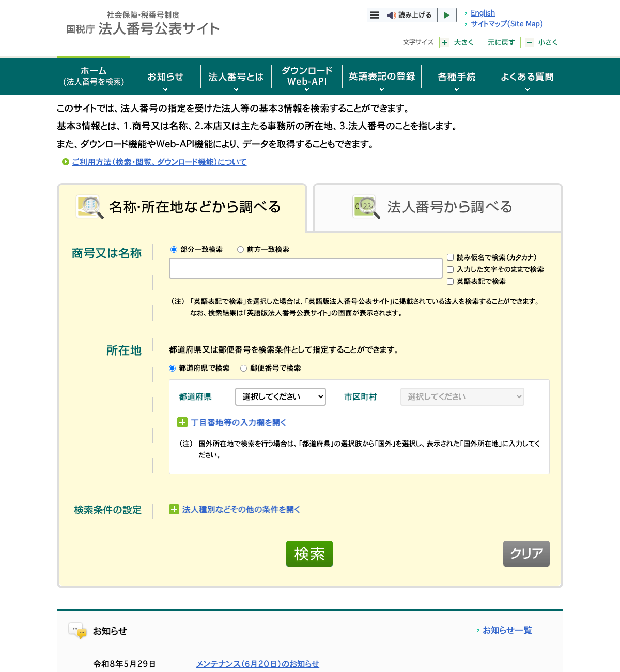Expand the 法人番号とは menu
Viewport: 620px width, 672px height.
pyautogui.click(x=236, y=77)
